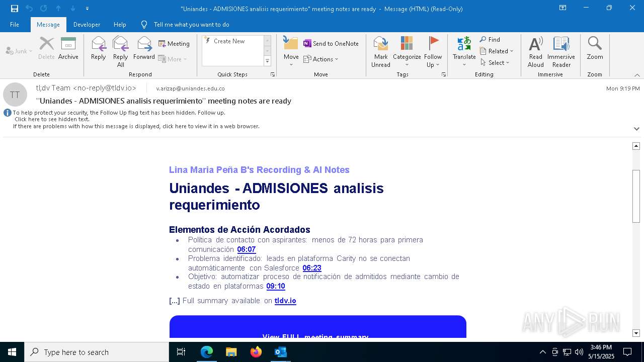This screenshot has height=362, width=644.
Task: Archive this message
Action: coord(68,48)
